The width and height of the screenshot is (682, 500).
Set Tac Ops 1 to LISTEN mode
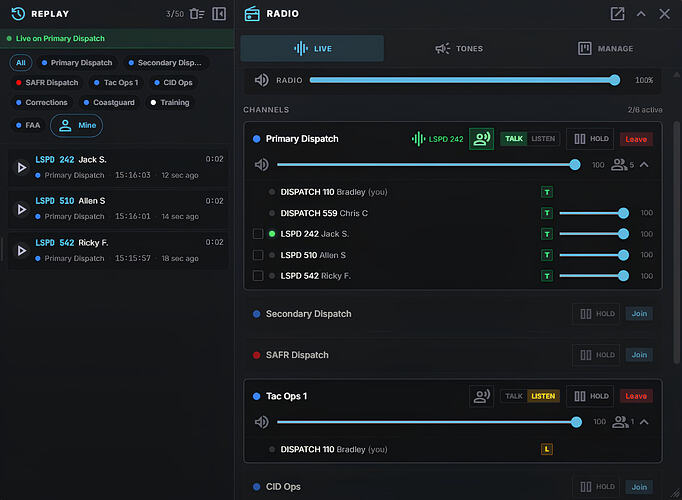pos(543,396)
